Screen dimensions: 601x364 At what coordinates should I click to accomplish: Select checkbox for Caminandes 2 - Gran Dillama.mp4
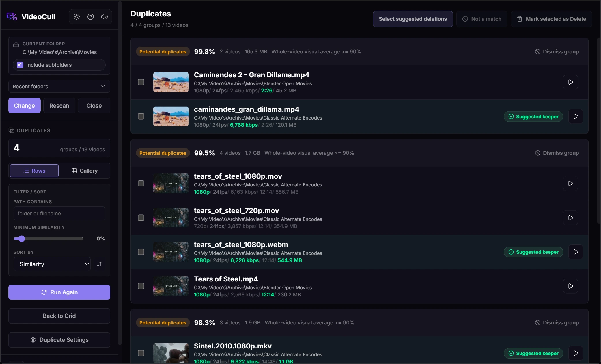point(141,82)
